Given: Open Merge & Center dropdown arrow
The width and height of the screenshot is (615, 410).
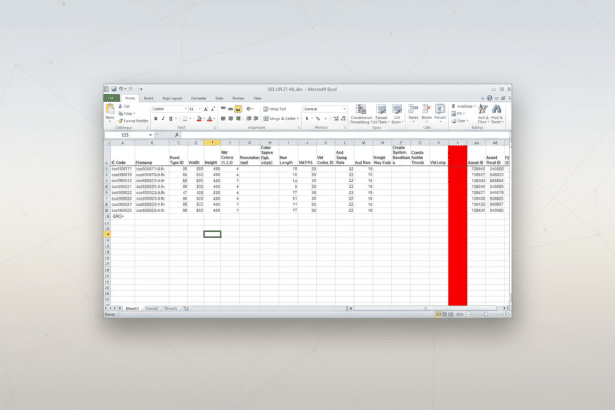Looking at the screenshot, I should coord(298,118).
